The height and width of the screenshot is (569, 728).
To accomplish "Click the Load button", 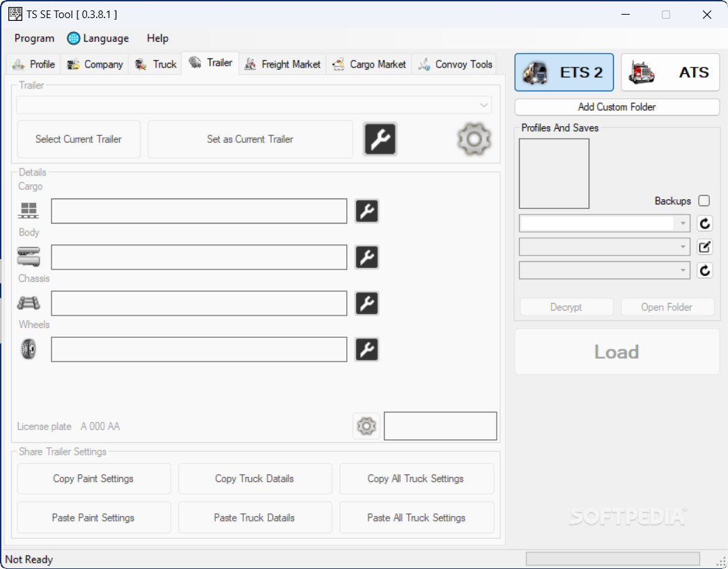I will click(x=617, y=352).
